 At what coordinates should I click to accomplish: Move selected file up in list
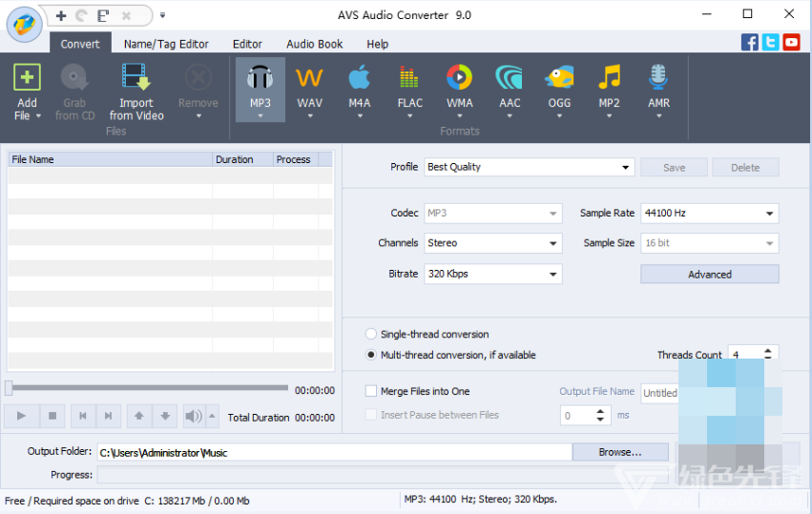(x=139, y=416)
